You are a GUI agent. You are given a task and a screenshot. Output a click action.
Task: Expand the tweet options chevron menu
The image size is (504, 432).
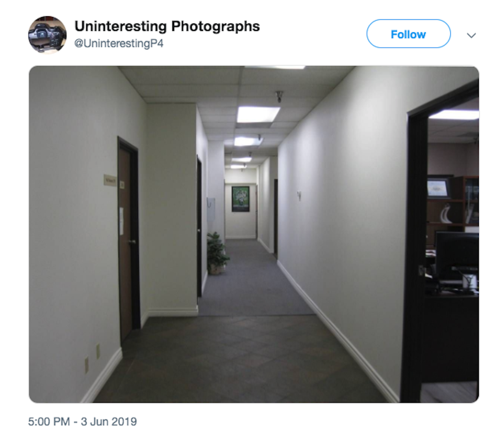[471, 35]
